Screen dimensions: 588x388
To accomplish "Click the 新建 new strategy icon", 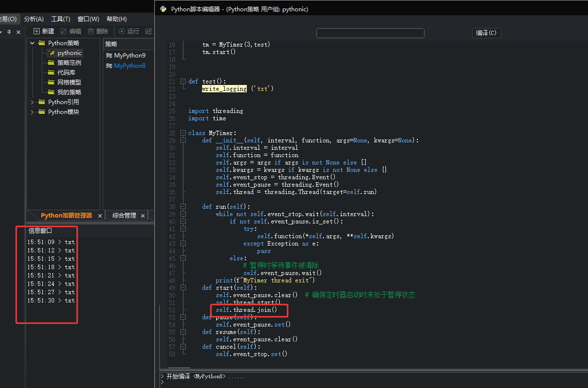I will pos(36,31).
